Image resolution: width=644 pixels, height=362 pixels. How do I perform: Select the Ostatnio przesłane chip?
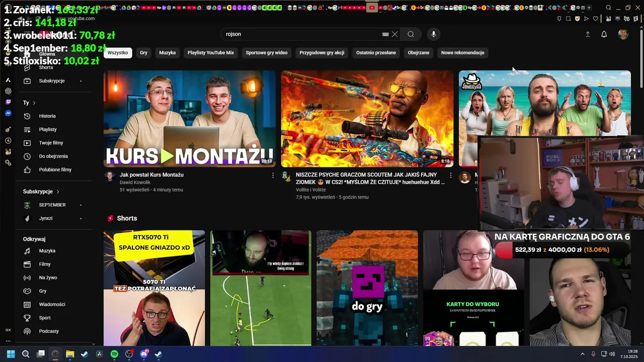pos(376,53)
